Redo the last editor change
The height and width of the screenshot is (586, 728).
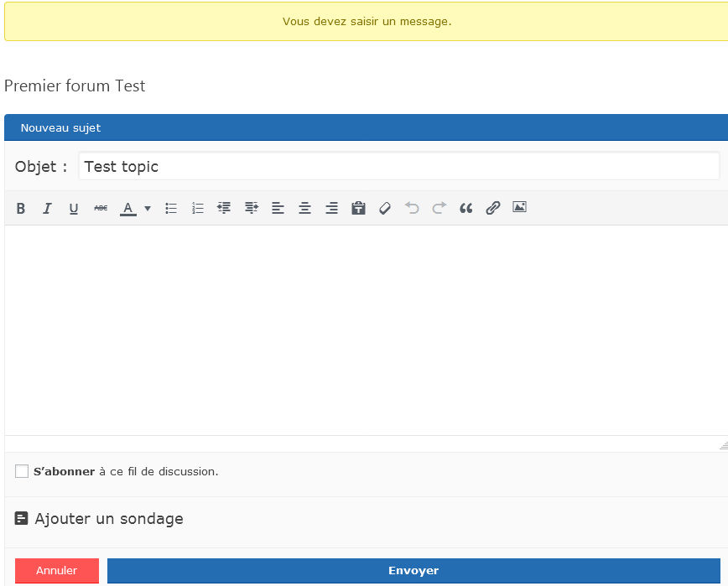coord(439,208)
